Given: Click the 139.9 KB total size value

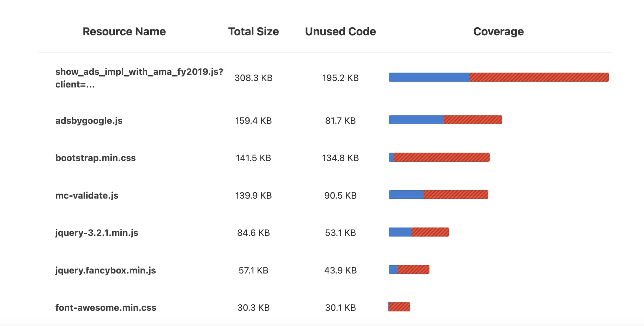Looking at the screenshot, I should [253, 195].
